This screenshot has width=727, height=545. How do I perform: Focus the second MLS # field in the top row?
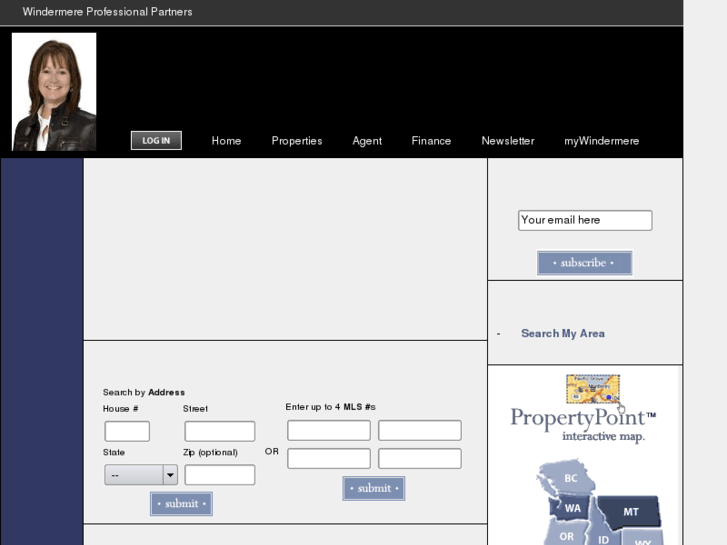420,430
